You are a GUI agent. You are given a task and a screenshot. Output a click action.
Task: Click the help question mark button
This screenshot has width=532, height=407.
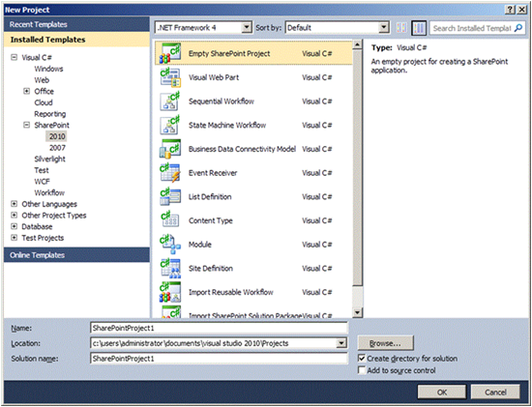coord(510,10)
